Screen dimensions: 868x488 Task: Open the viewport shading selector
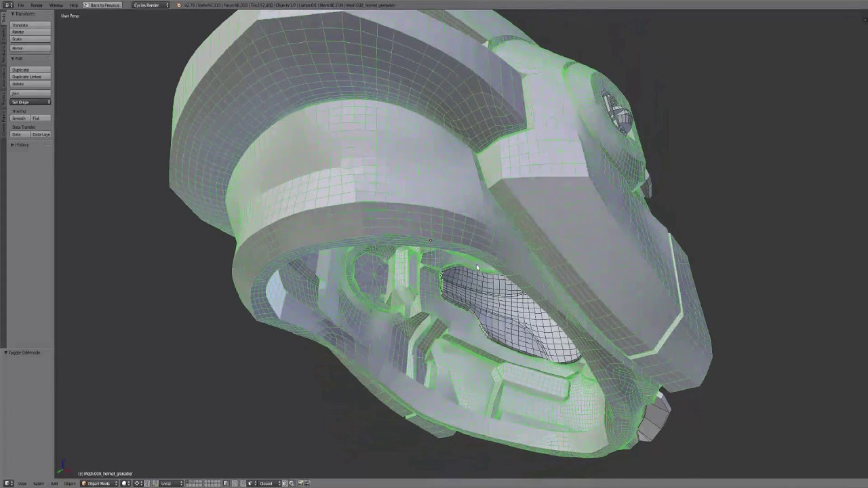coord(126,483)
